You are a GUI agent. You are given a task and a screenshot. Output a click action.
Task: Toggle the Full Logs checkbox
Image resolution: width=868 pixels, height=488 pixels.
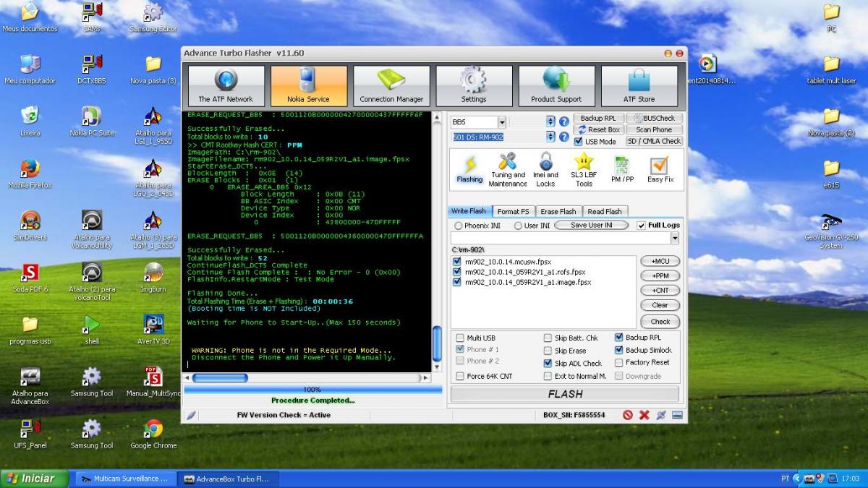(x=641, y=226)
